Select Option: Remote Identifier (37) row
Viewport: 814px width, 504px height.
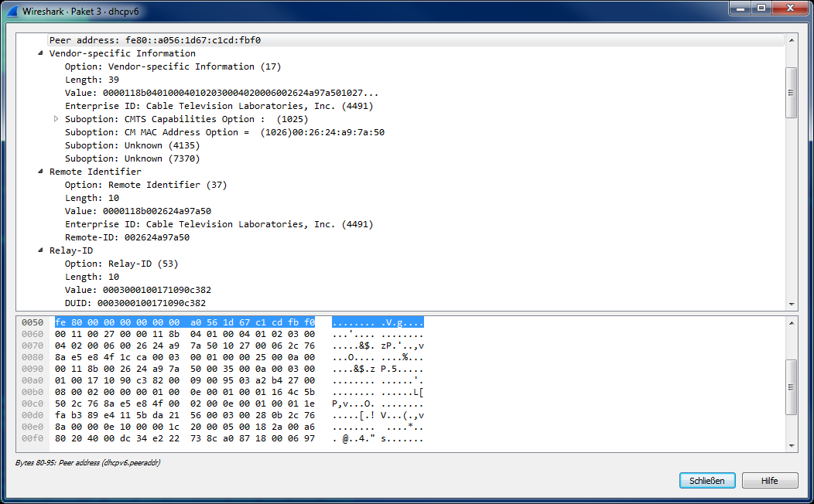[x=145, y=185]
